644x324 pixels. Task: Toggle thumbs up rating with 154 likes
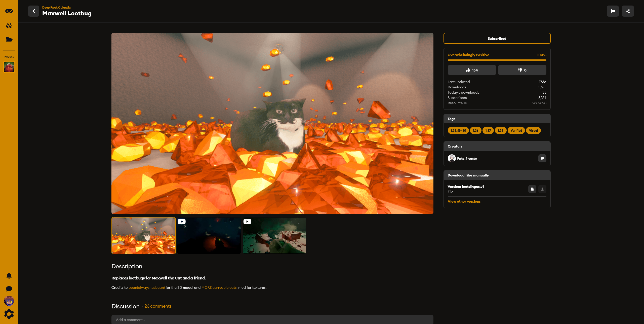click(x=472, y=70)
